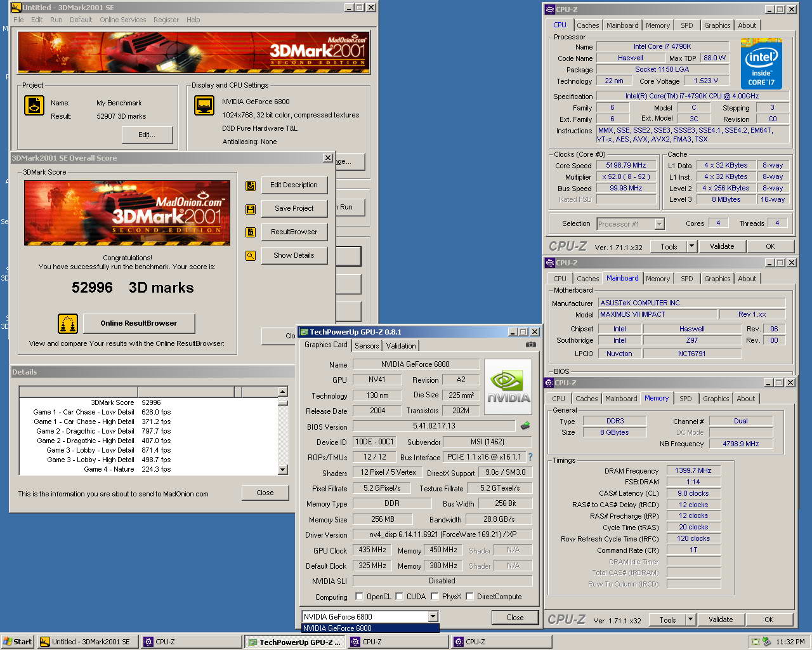
Task: Click the Show Details button
Action: (294, 256)
